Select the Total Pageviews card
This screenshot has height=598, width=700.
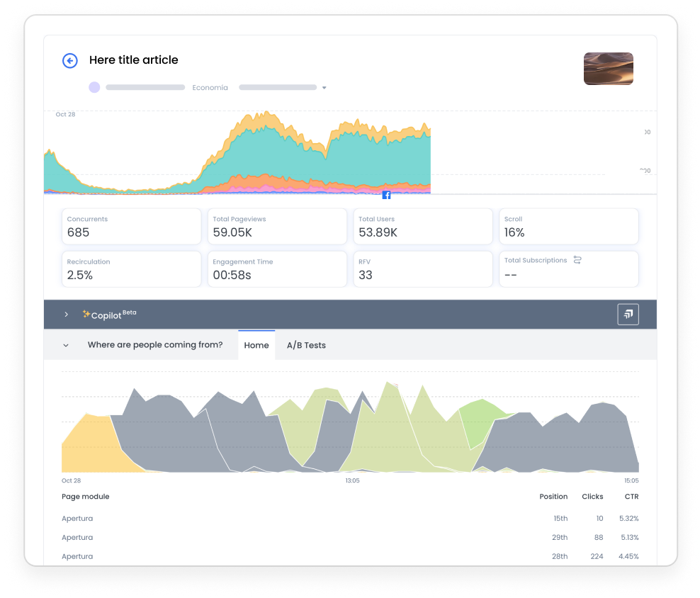click(277, 227)
